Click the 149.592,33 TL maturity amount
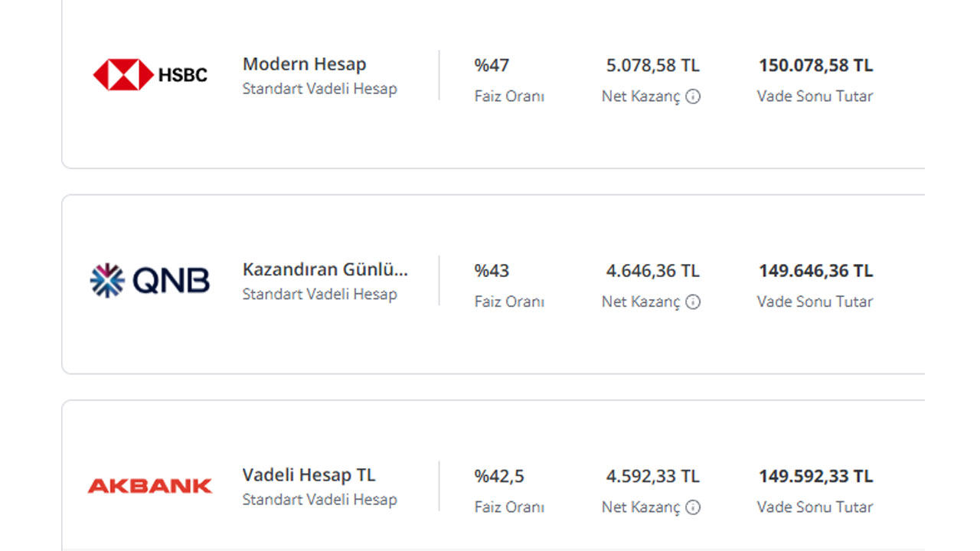The image size is (980, 551). tap(815, 477)
